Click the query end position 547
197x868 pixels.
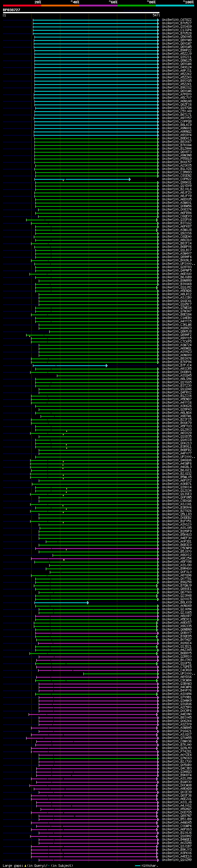tap(155, 15)
